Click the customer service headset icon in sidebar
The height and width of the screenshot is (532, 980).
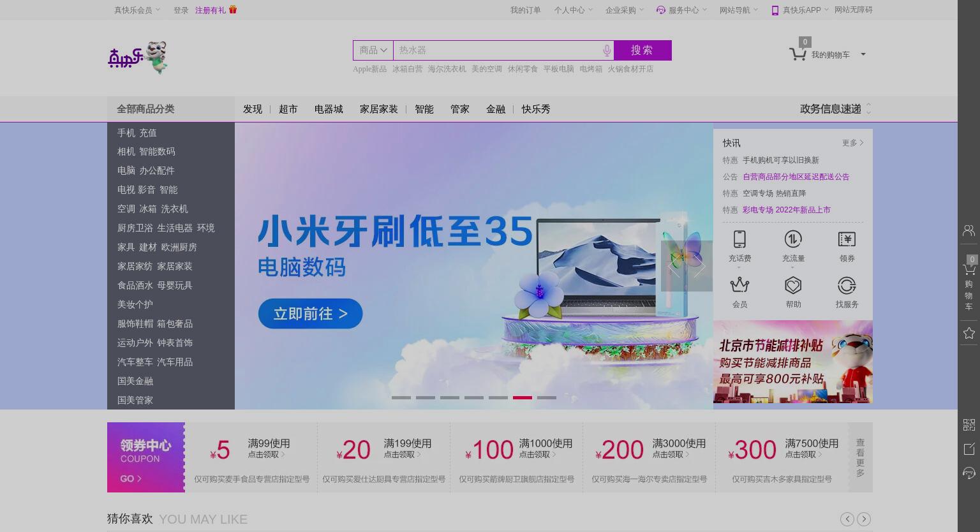tap(969, 473)
